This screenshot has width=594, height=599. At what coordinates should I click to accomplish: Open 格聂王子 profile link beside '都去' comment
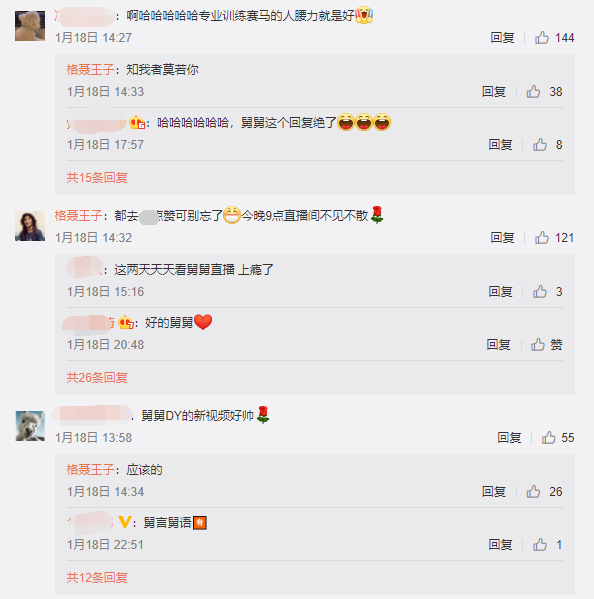point(78,216)
